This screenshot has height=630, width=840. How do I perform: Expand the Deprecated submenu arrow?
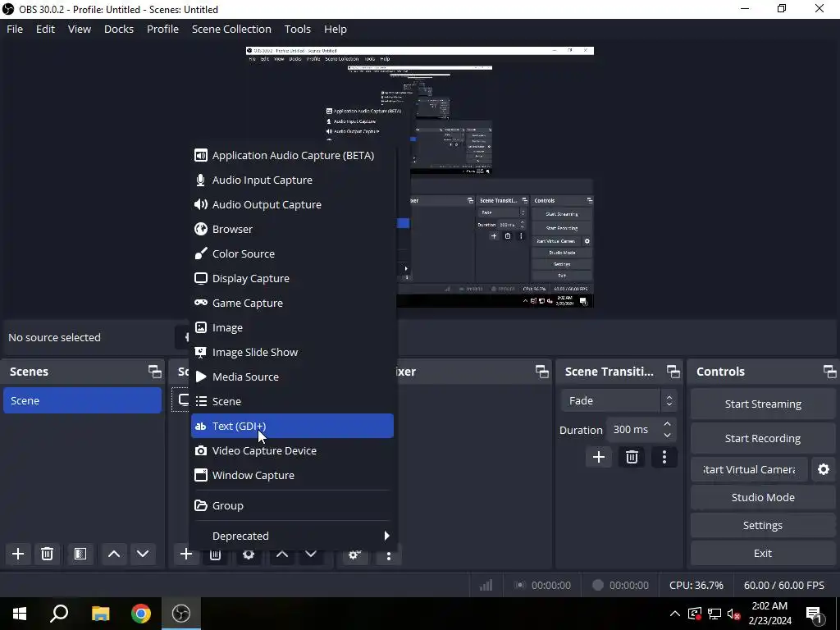click(387, 536)
